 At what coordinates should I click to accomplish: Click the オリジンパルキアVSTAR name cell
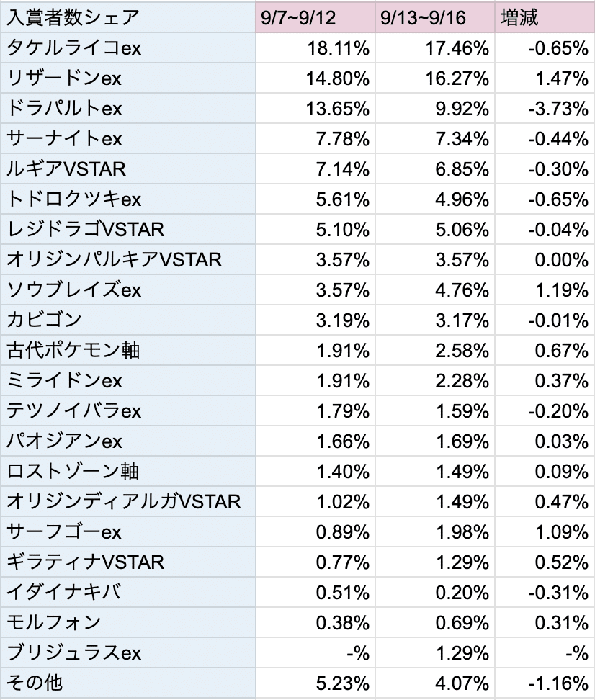point(128,260)
